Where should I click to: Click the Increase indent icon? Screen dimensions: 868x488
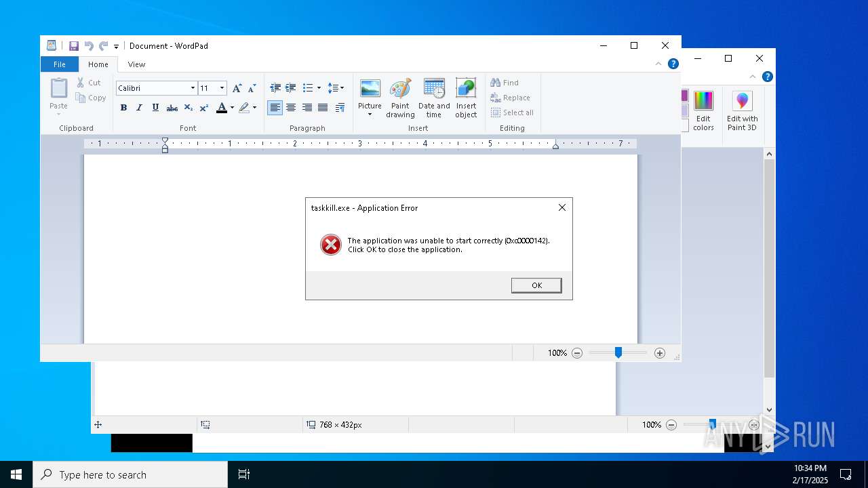(x=291, y=88)
